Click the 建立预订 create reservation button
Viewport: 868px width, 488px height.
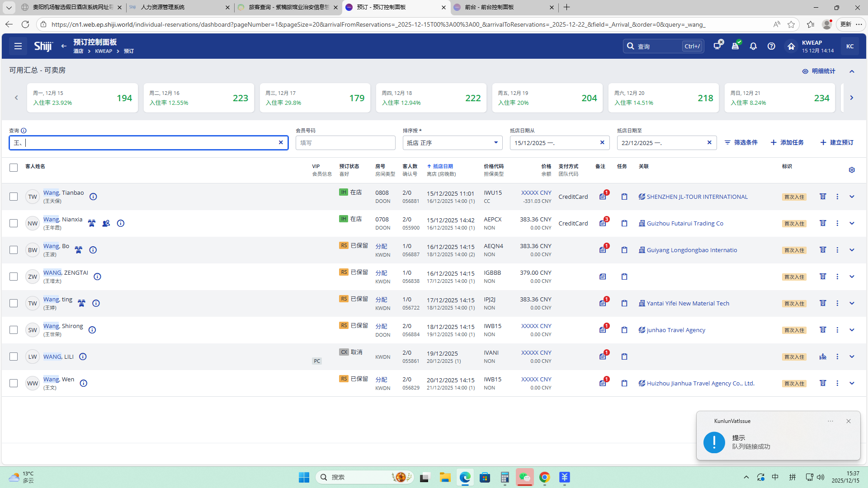(837, 142)
